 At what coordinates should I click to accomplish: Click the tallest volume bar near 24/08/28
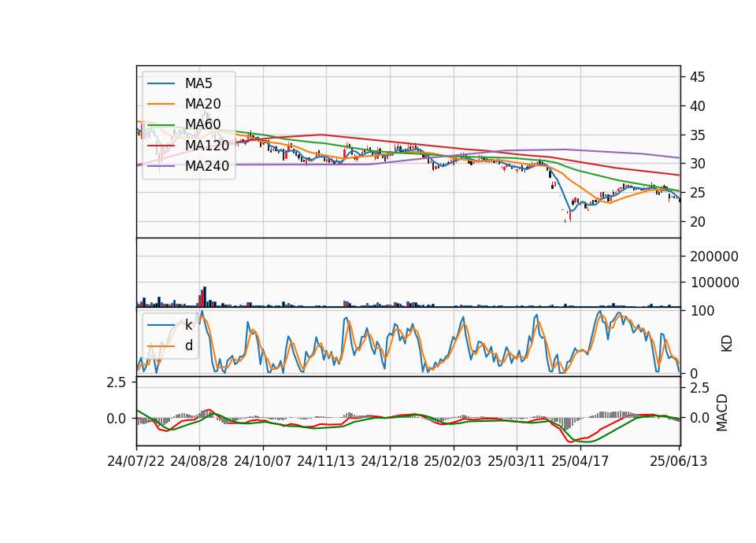(205, 297)
